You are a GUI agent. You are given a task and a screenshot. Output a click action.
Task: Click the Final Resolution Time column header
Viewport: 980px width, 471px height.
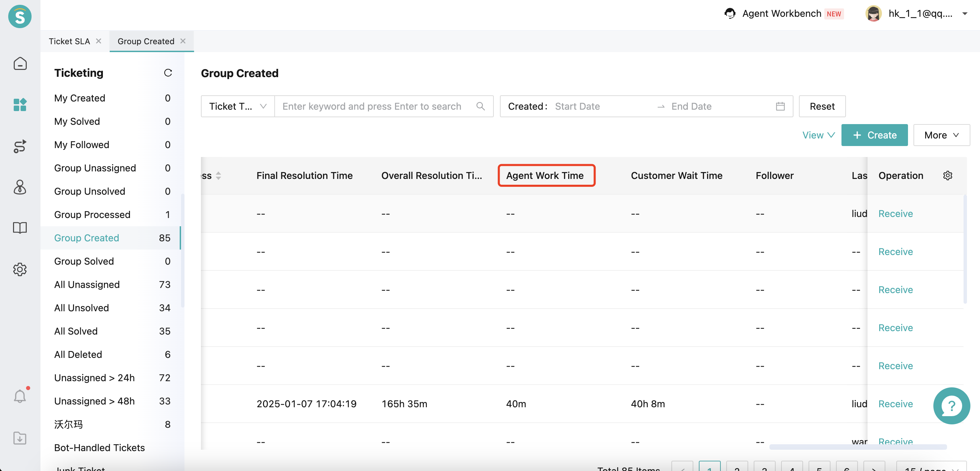pos(304,176)
